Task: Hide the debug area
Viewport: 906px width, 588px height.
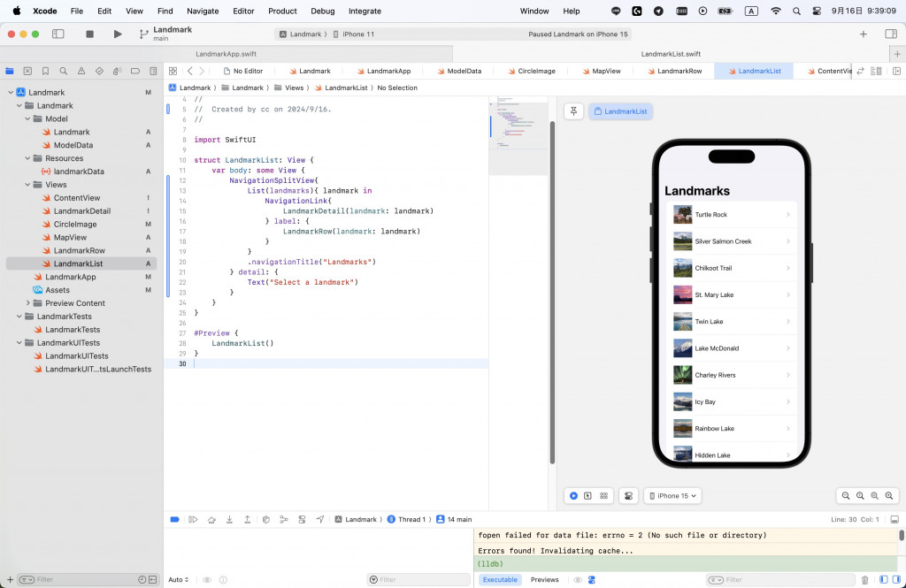Action: [894, 519]
